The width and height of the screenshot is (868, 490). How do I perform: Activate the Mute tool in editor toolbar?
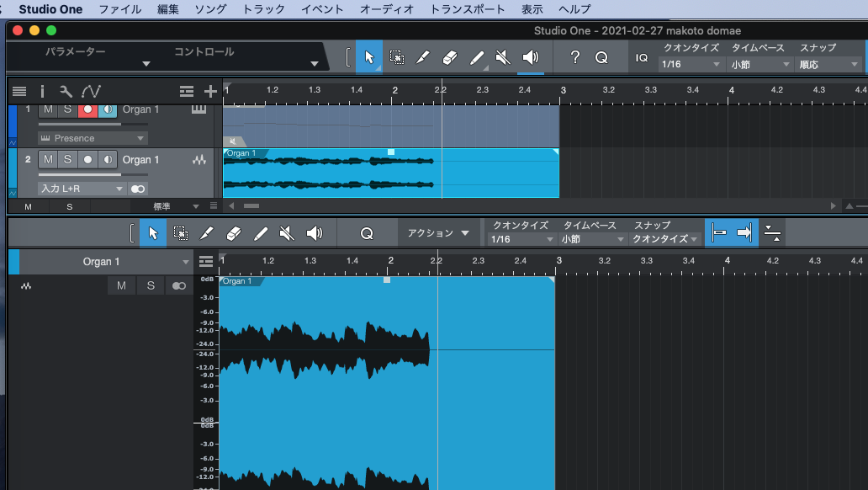click(x=287, y=233)
